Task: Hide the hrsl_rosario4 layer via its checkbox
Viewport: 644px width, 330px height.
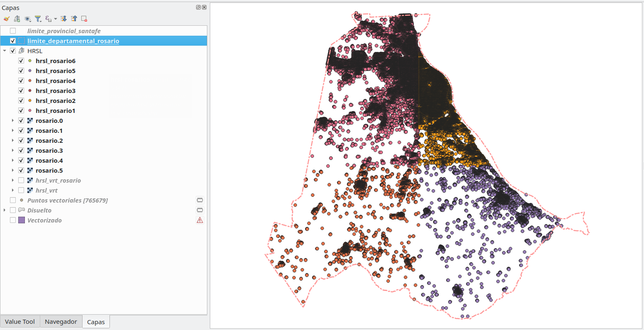Action: [21, 81]
